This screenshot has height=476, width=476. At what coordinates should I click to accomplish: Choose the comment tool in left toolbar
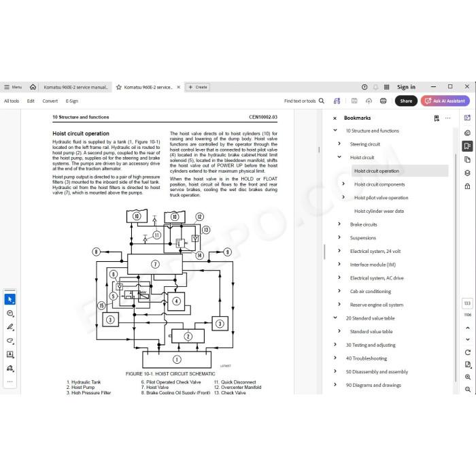point(10,313)
